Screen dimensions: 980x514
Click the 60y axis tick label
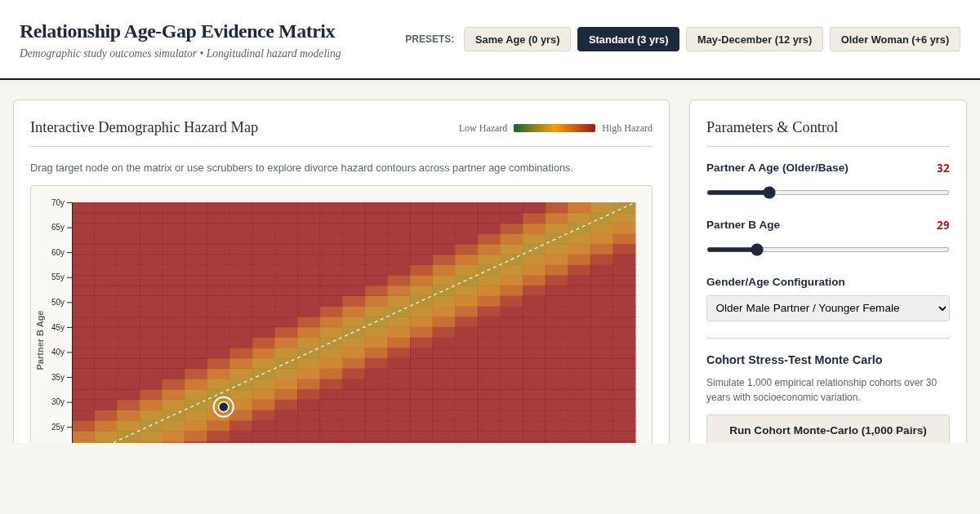[x=58, y=253]
